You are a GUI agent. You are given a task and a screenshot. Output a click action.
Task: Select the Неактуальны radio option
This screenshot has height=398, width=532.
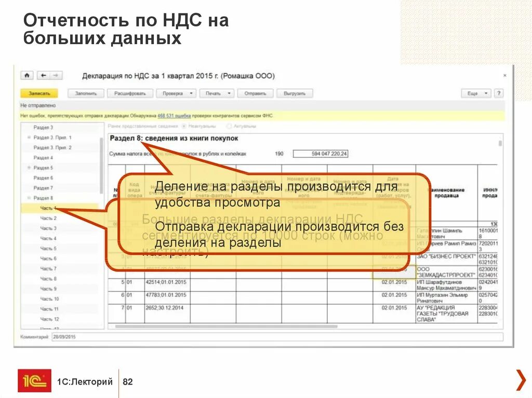(x=184, y=126)
